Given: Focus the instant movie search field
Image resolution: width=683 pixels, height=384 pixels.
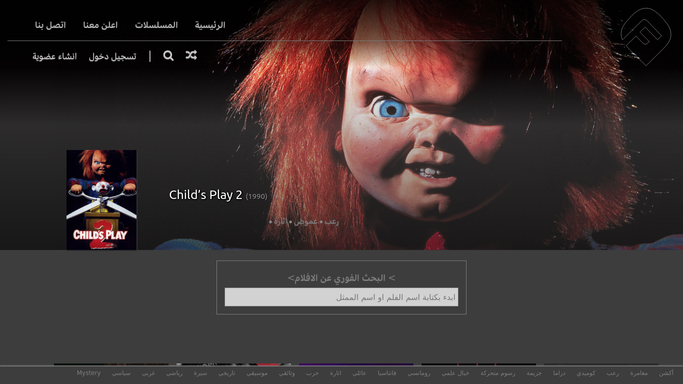Looking at the screenshot, I should 342,297.
